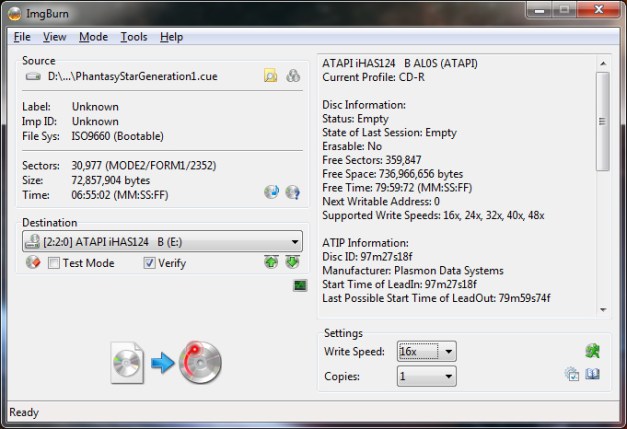Open the Destination drive dropdown
This screenshot has height=429, width=627.
point(294,241)
